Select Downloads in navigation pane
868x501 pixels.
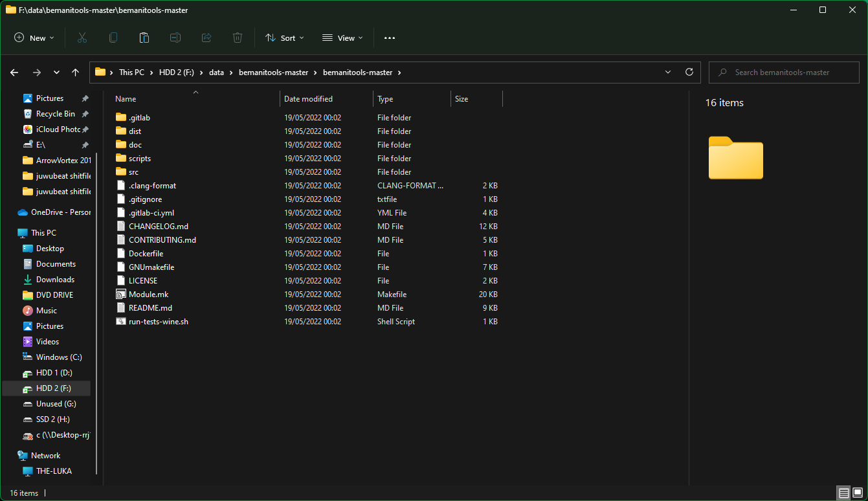(55, 280)
